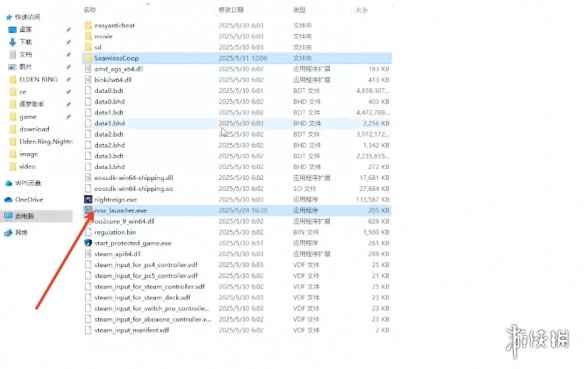Click the BIN file type of regulation.bin
The width and height of the screenshot is (584, 369).
pyautogui.click(x=306, y=232)
